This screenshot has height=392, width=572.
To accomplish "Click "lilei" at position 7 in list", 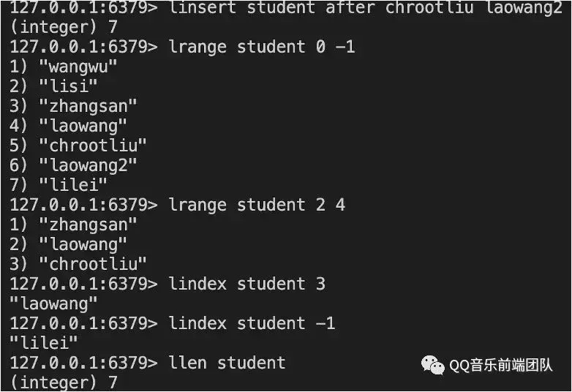I will (73, 185).
